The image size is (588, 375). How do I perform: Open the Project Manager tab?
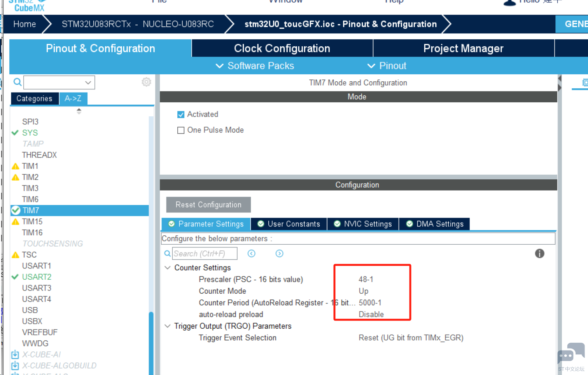tap(464, 48)
